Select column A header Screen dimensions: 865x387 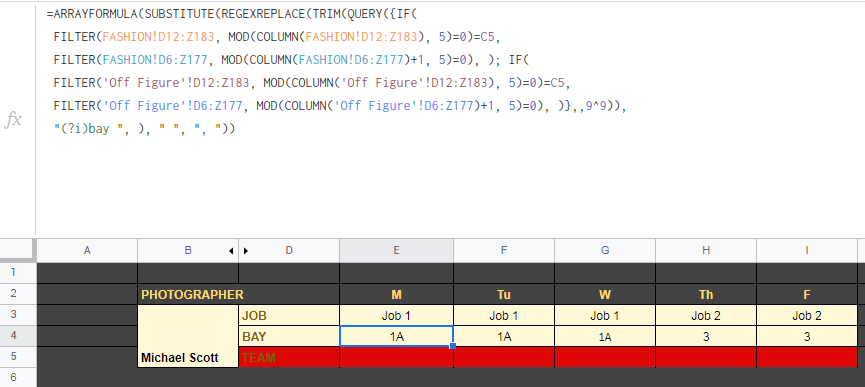87,251
